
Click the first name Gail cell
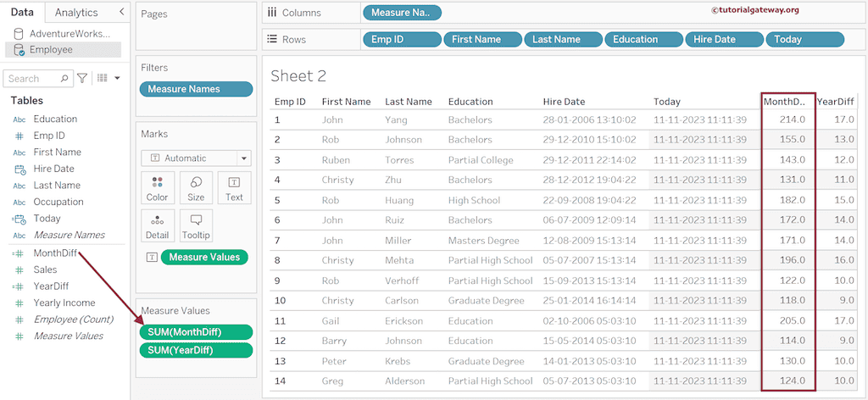click(331, 321)
